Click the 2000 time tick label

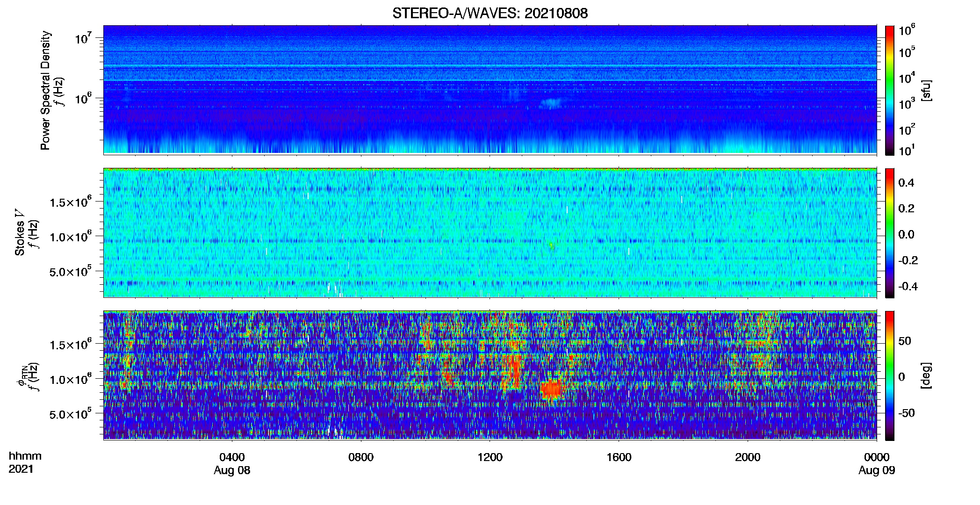click(x=748, y=457)
